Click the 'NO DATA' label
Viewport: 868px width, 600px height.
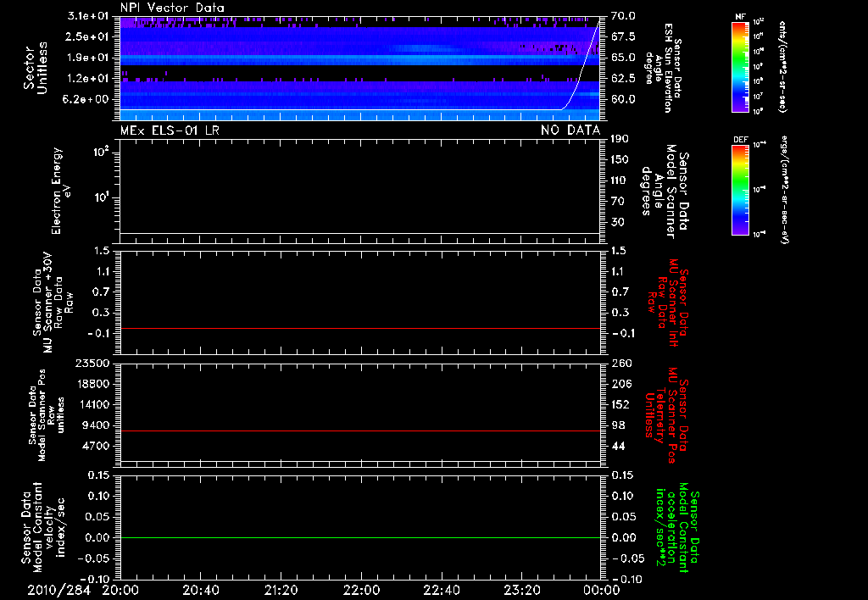tap(570, 130)
